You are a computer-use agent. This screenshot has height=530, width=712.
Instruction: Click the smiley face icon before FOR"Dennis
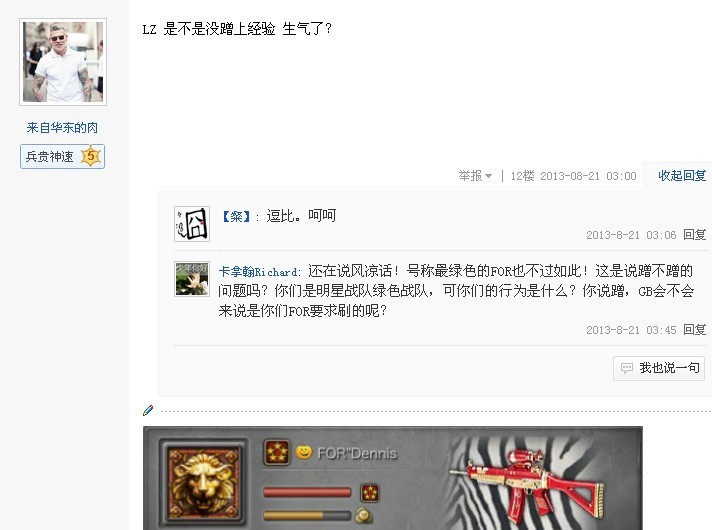click(304, 452)
